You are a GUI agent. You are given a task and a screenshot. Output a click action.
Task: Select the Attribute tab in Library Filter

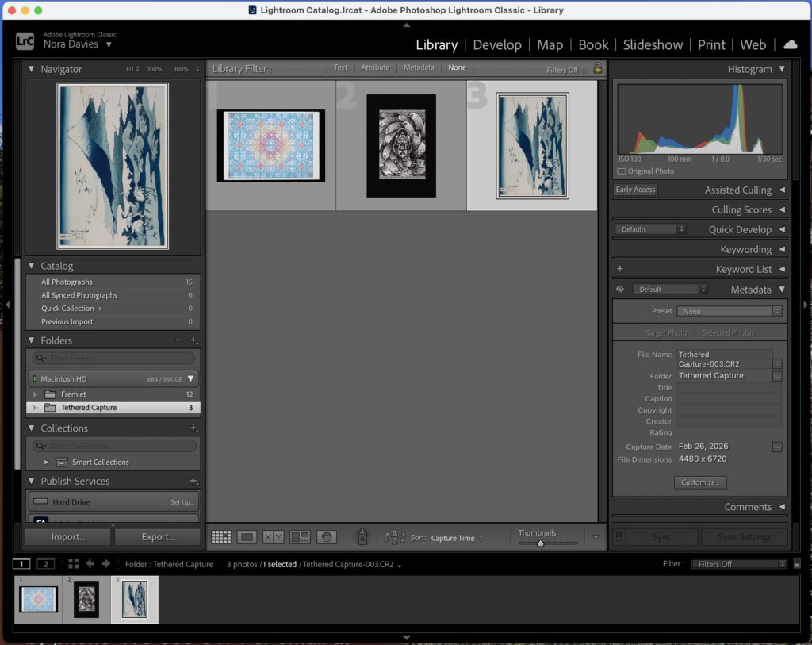(375, 67)
